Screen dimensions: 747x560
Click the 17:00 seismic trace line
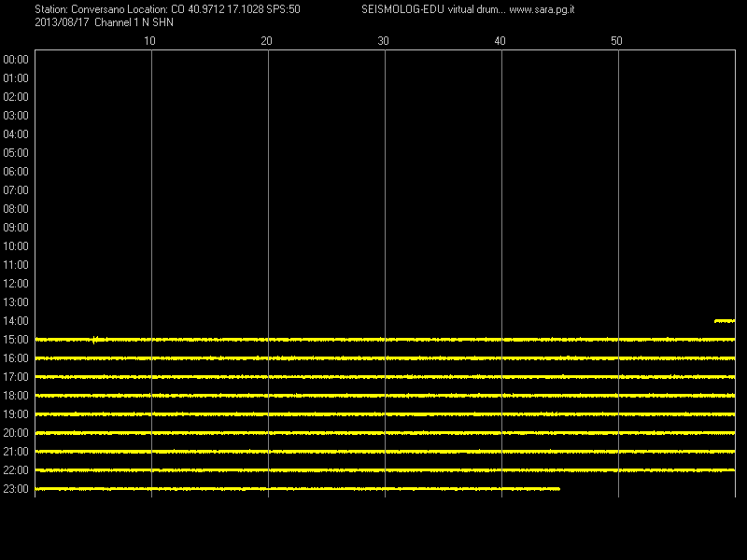[x=385, y=377]
